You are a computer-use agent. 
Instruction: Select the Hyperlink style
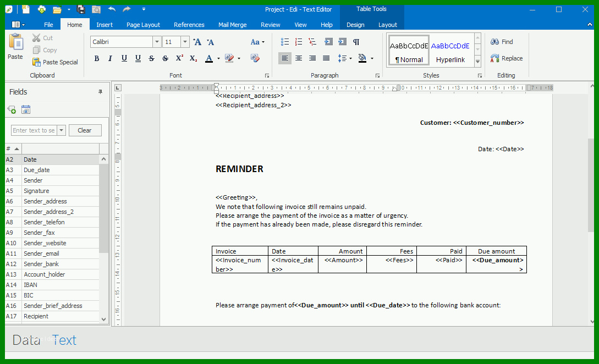pos(450,51)
